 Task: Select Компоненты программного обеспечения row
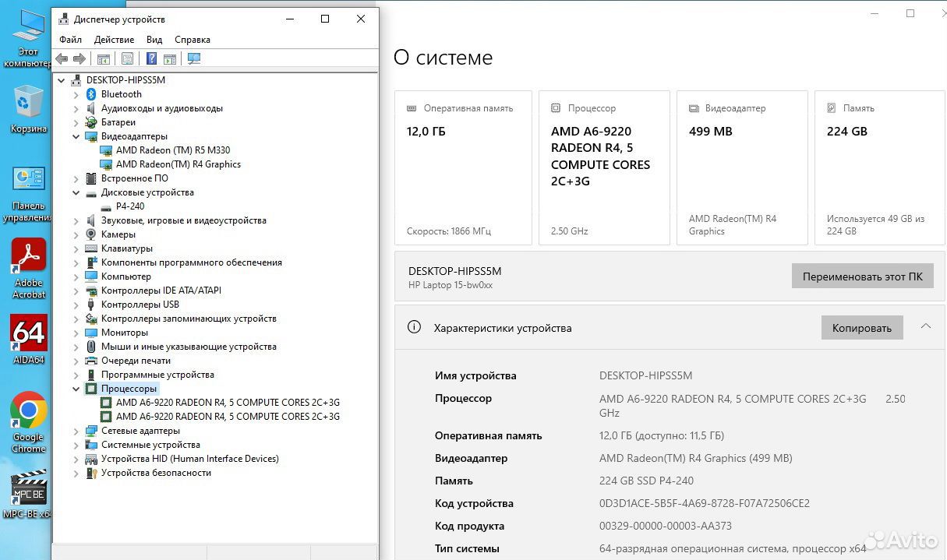(192, 262)
